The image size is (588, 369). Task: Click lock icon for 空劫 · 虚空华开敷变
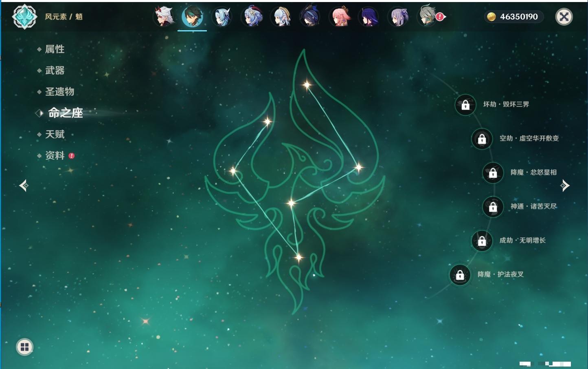(482, 139)
